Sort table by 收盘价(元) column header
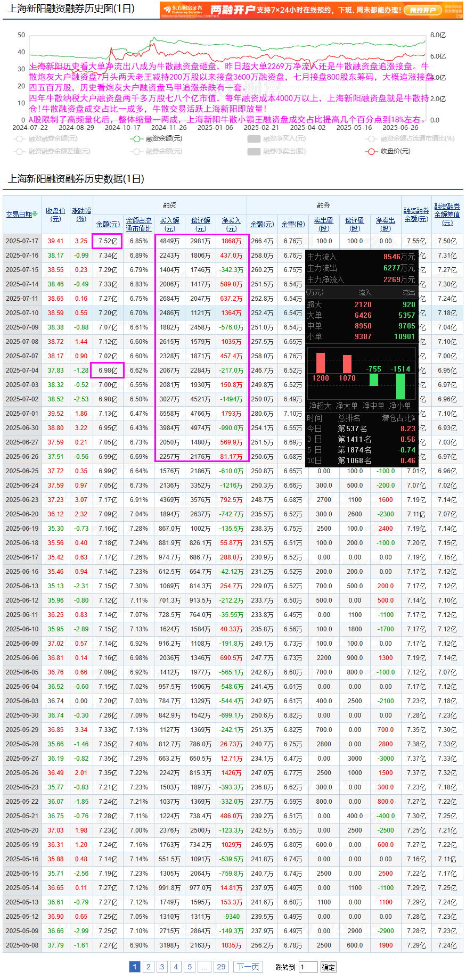The height and width of the screenshot is (980, 466). point(55,215)
